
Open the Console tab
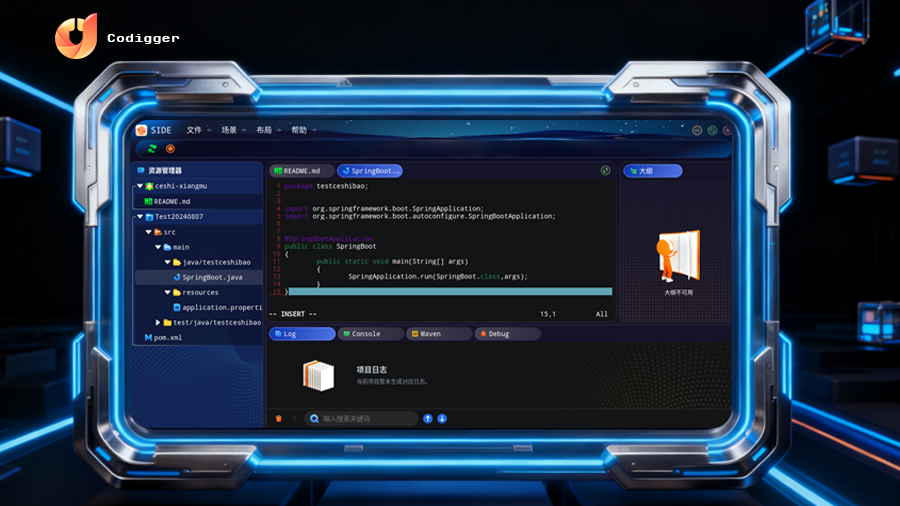[370, 334]
